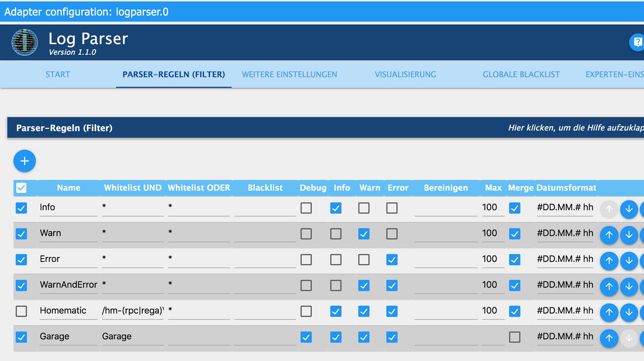Click the 'Version 1.1.0' text
Image resolution: width=644 pixels, height=361 pixels.
pyautogui.click(x=72, y=53)
